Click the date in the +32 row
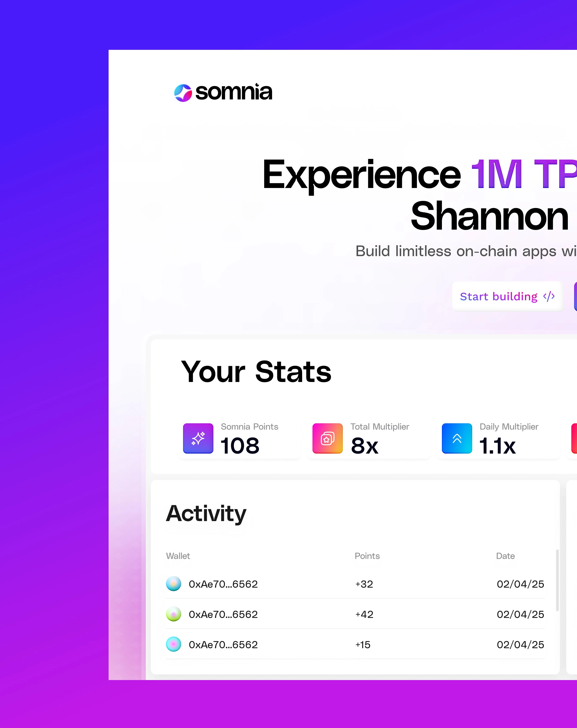Viewport: 577px width, 728px height. 521,584
